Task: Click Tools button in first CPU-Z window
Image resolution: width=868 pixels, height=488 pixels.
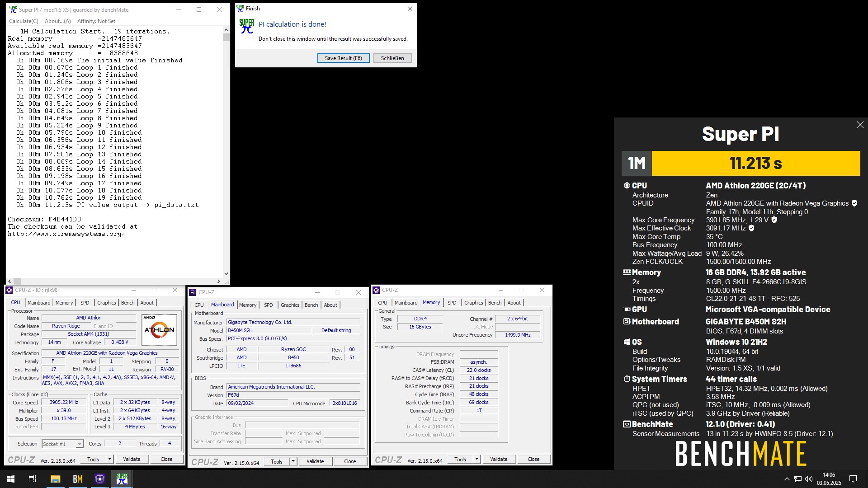Action: pos(93,459)
